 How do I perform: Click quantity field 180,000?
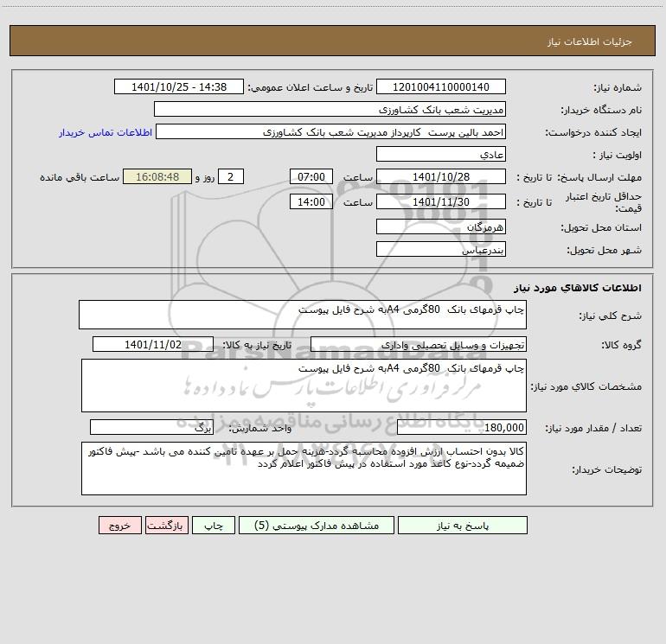[x=462, y=427]
